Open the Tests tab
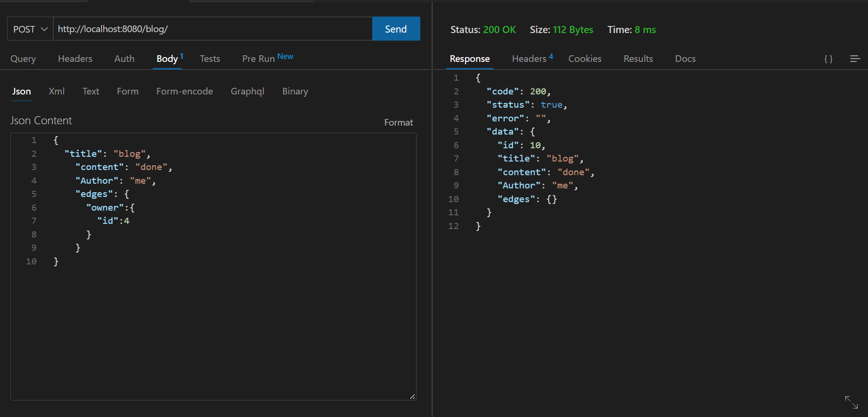This screenshot has height=417, width=868. point(210,59)
